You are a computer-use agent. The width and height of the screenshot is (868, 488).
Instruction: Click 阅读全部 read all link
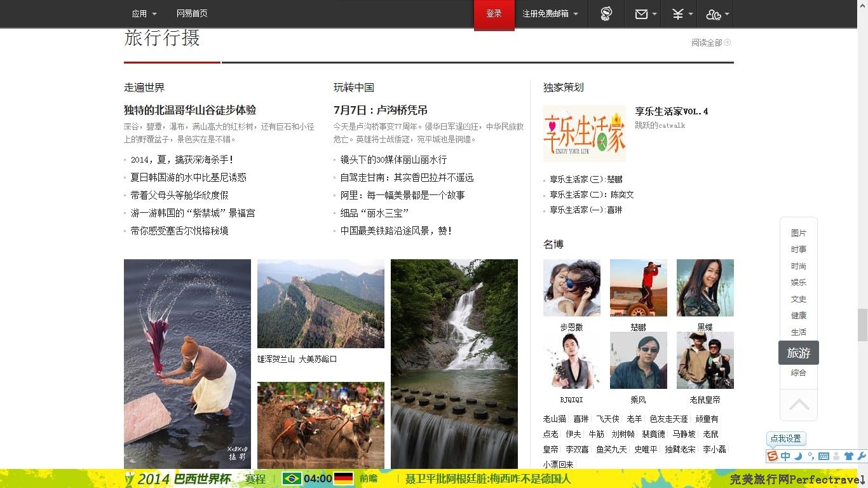tap(711, 43)
